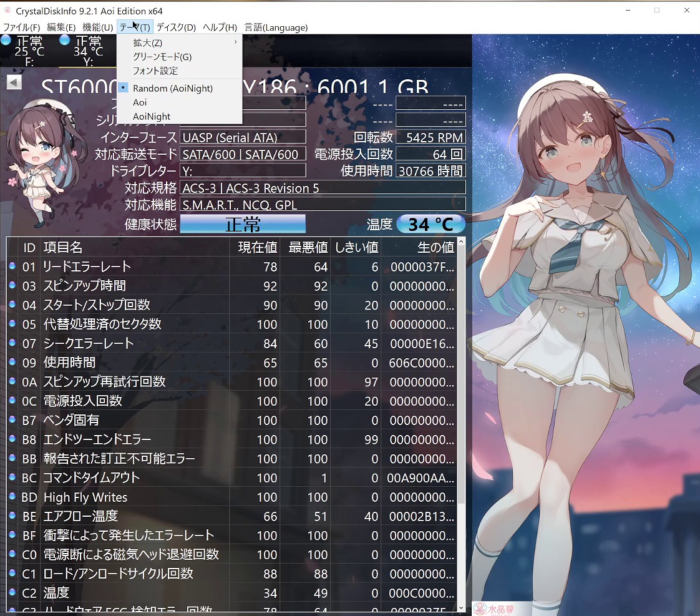Click the SMART list vertical scrollbar thumb
The height and width of the screenshot is (616, 700).
click(x=461, y=375)
